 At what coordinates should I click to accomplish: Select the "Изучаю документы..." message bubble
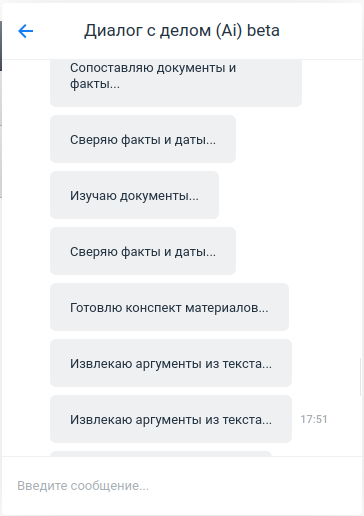tap(134, 195)
